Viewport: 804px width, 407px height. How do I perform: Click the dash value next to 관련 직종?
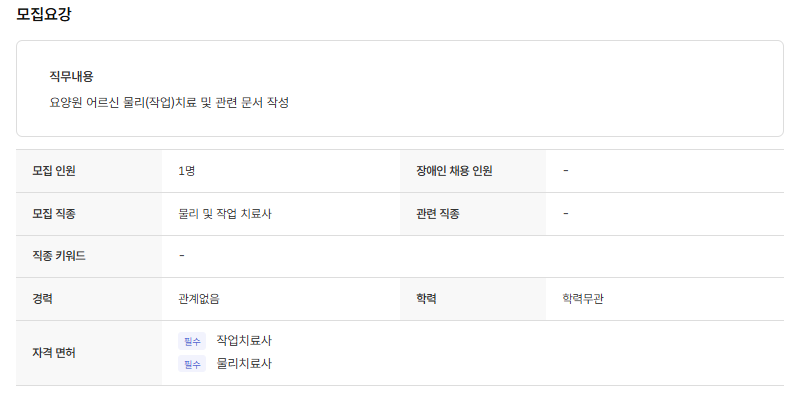[x=566, y=214]
